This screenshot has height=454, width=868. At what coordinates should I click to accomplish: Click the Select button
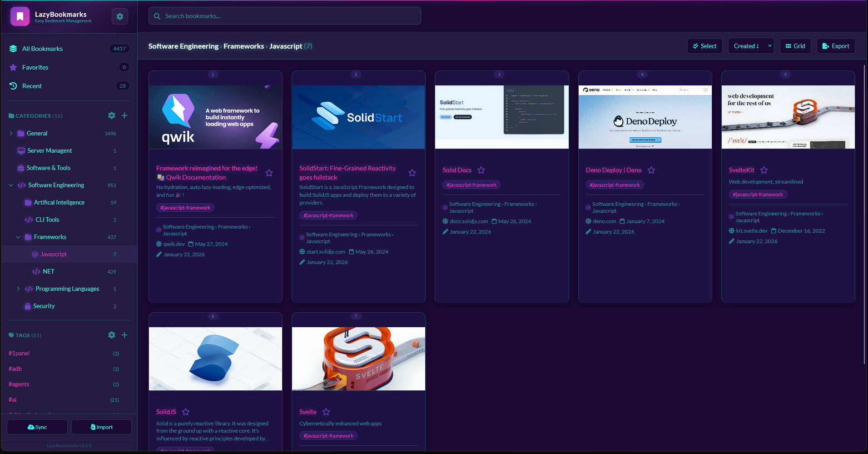point(704,46)
